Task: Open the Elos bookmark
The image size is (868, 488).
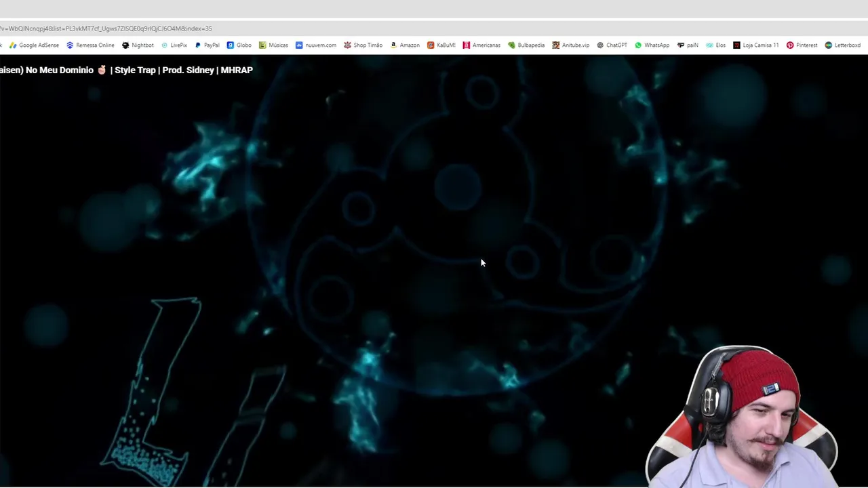Action: tap(715, 45)
